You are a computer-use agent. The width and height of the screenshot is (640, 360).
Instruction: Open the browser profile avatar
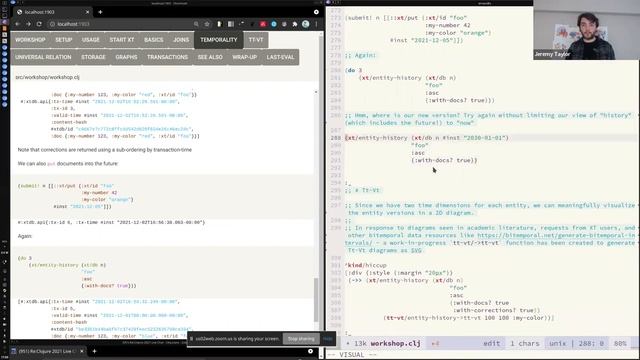click(x=305, y=24)
